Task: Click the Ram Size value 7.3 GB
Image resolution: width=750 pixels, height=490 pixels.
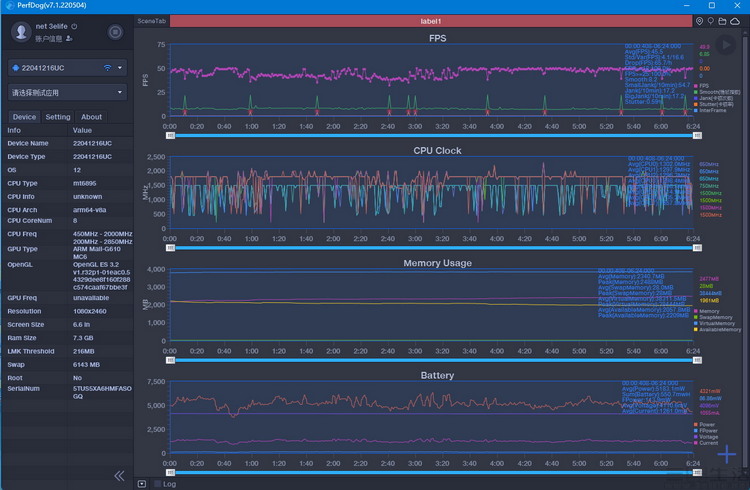Action: [83, 338]
